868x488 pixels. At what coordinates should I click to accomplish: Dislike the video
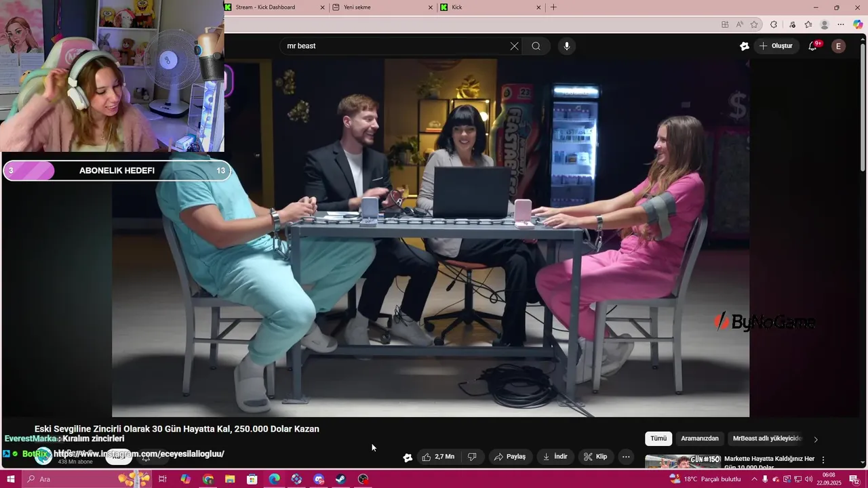pos(473,457)
